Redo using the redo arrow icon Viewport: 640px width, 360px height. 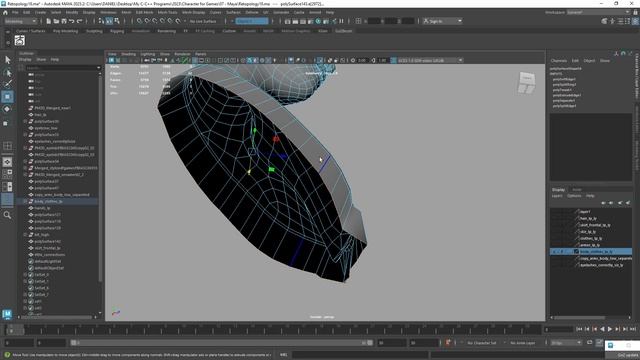[80, 21]
